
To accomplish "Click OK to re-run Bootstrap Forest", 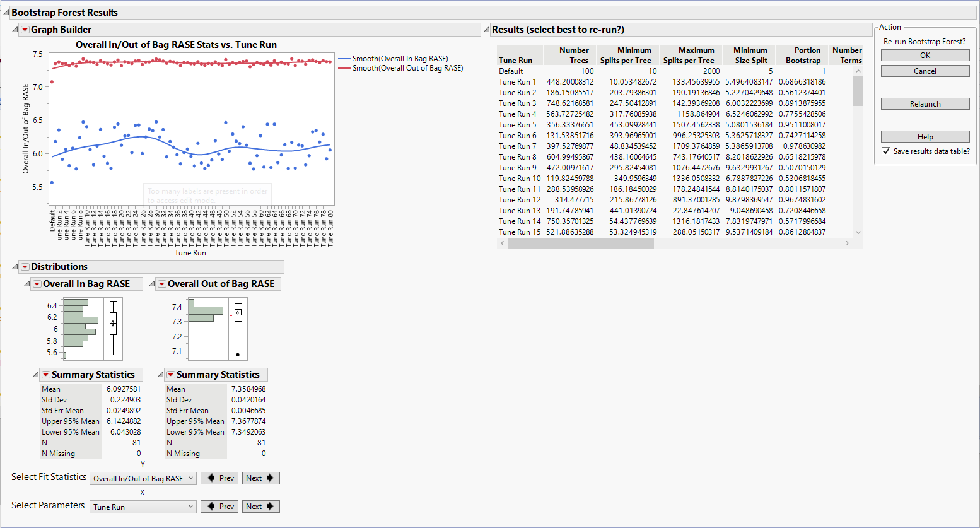I will tap(925, 55).
